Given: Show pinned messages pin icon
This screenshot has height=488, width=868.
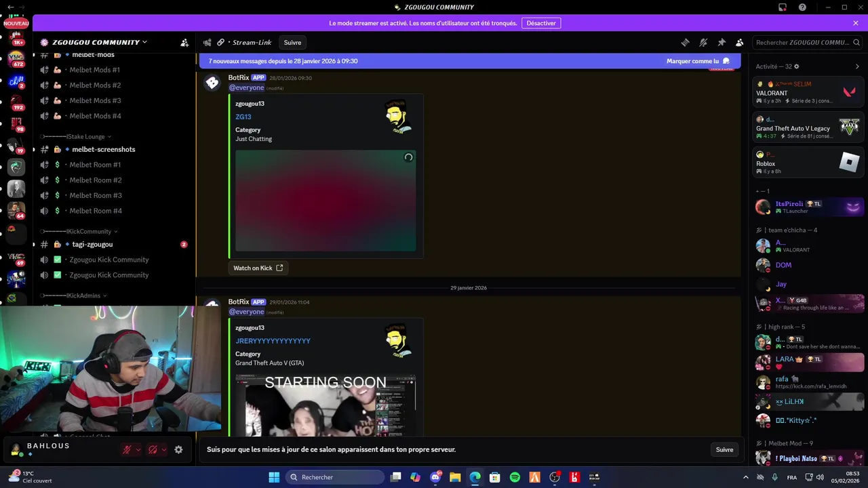Looking at the screenshot, I should [x=722, y=42].
